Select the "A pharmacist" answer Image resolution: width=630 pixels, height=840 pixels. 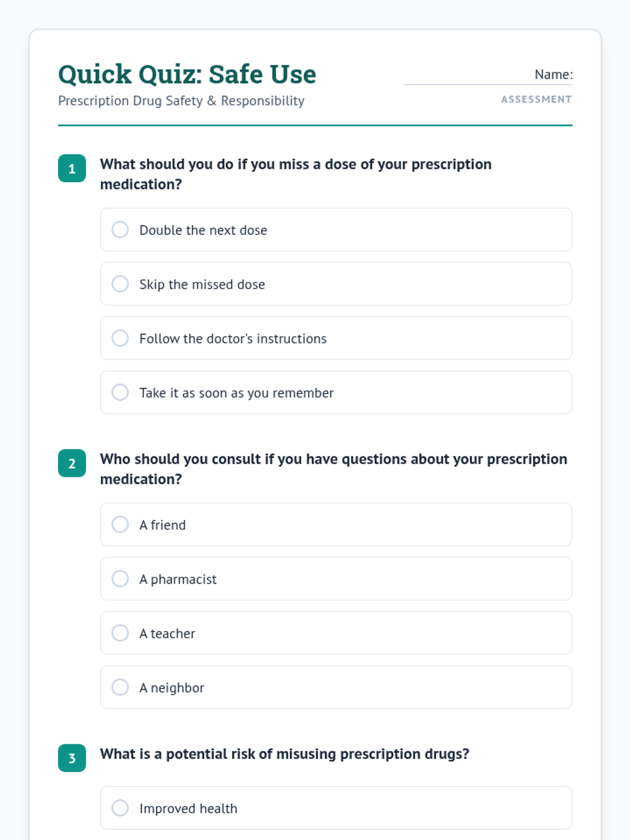point(120,579)
